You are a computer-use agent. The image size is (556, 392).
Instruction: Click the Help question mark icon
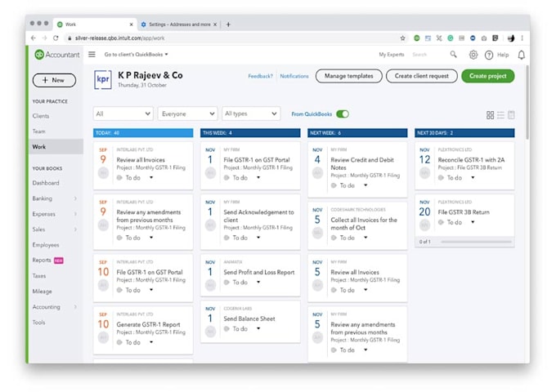click(489, 55)
